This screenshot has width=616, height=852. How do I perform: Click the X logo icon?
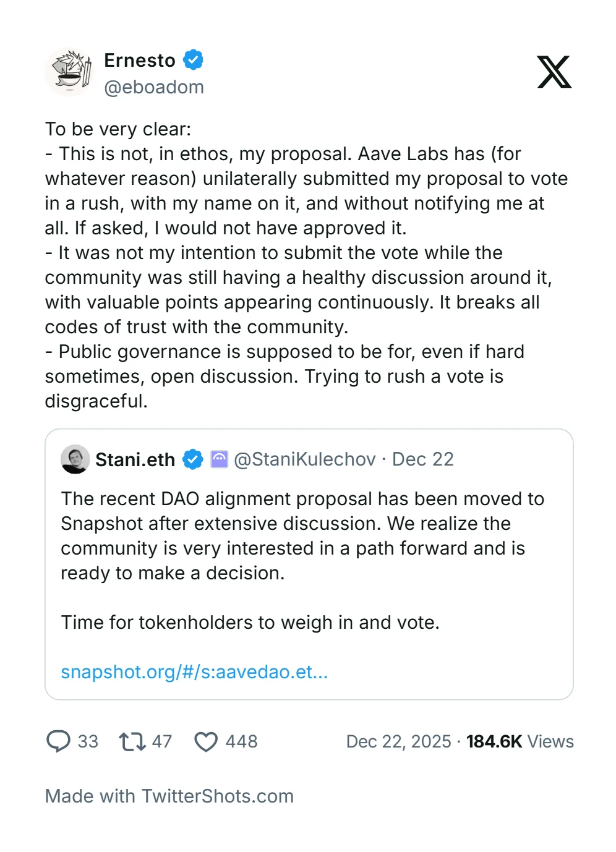554,72
